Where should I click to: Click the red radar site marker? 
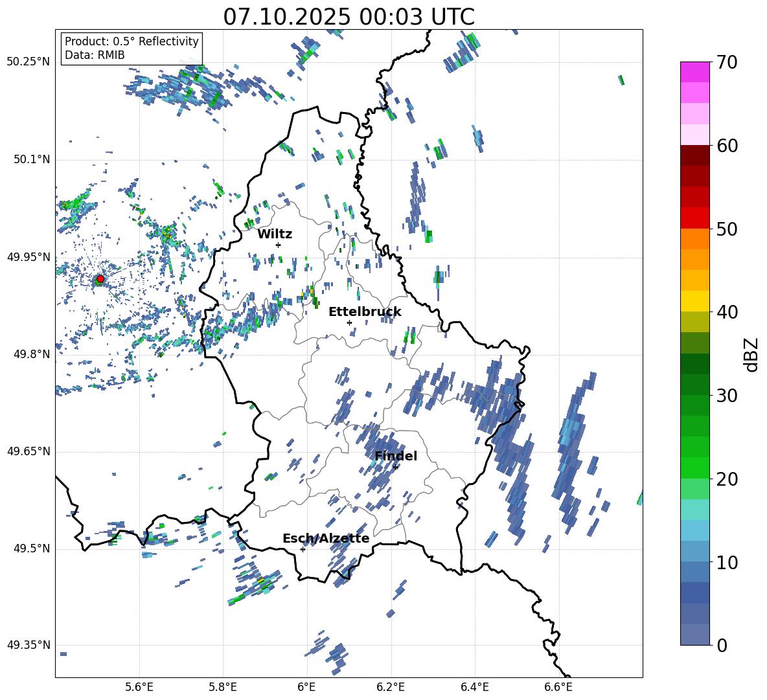point(100,279)
